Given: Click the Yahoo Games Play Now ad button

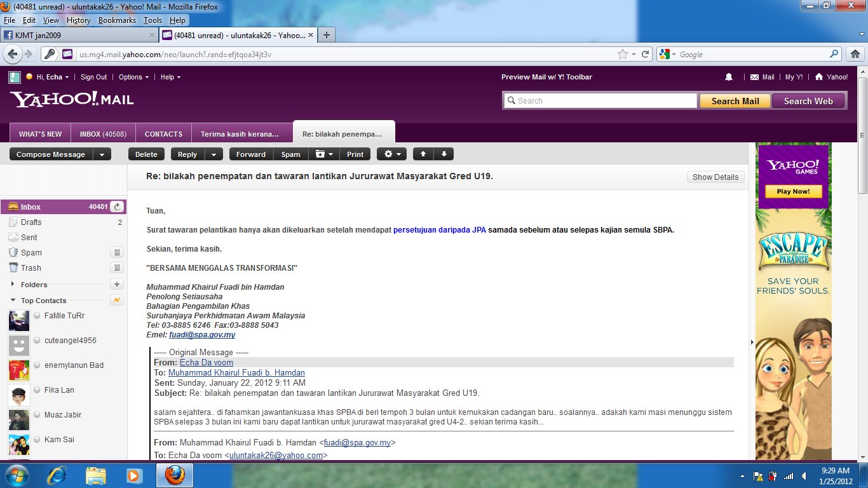Looking at the screenshot, I should click(793, 191).
